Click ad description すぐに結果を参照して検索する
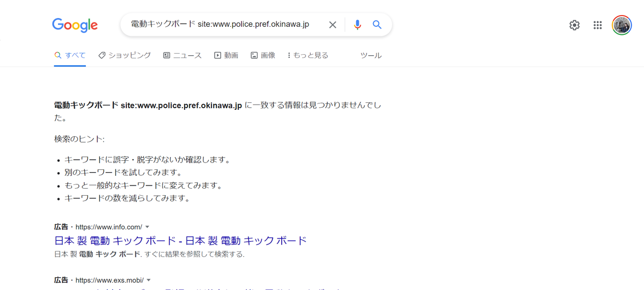The image size is (644, 290). 194,254
